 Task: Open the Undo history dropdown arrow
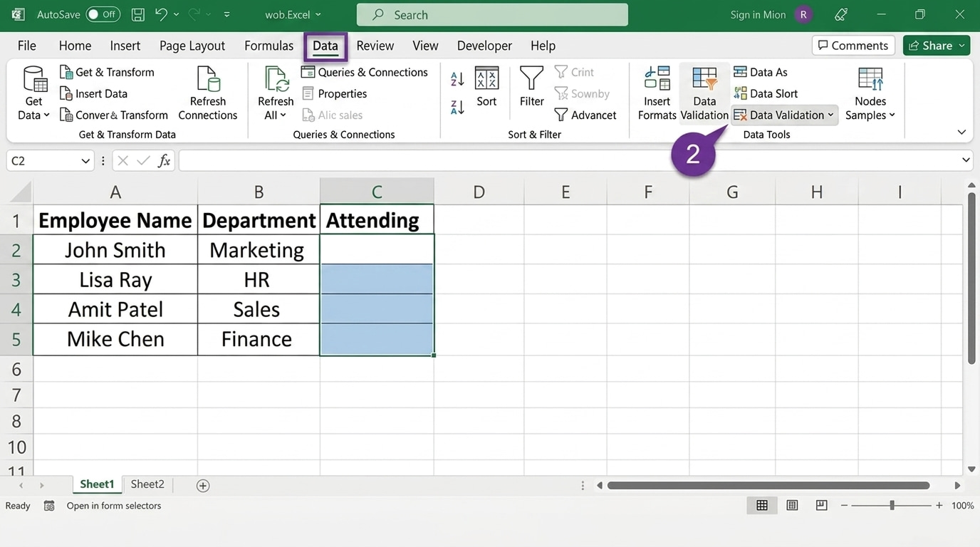pyautogui.click(x=177, y=14)
